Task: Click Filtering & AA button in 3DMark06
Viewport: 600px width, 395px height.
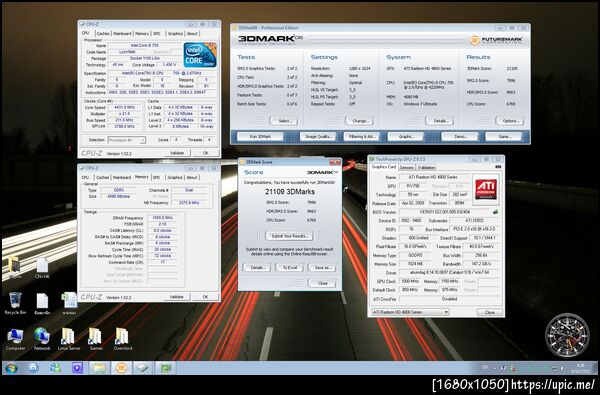Action: (362, 137)
